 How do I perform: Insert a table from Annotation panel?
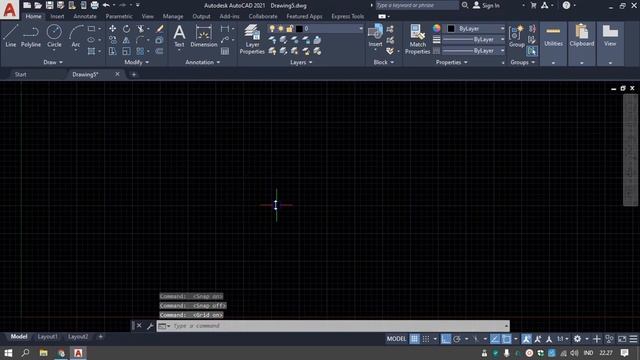[x=225, y=51]
